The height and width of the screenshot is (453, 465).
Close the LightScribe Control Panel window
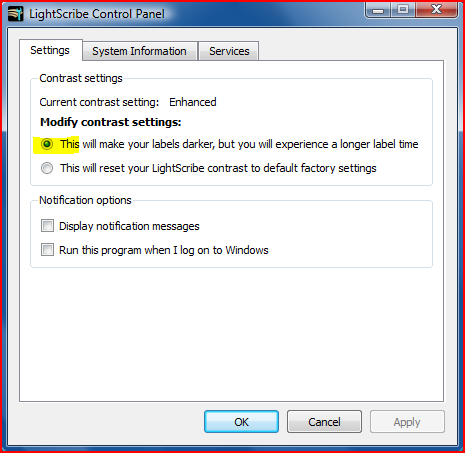[436, 9]
